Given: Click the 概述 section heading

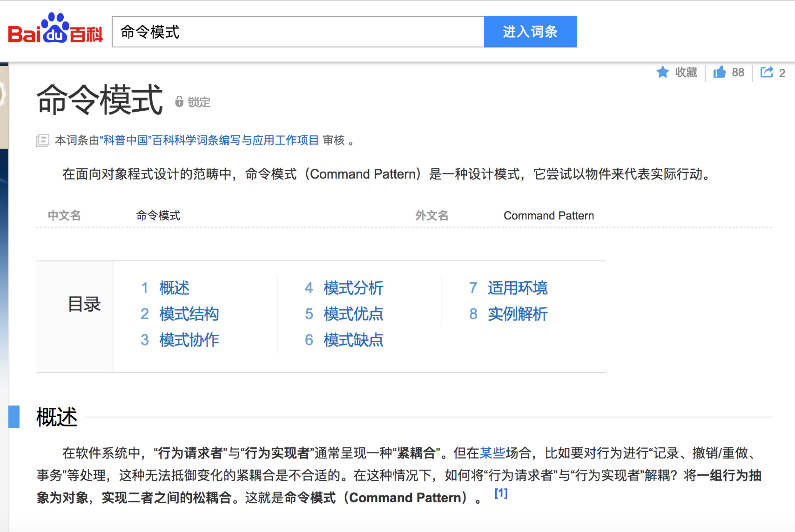Looking at the screenshot, I should point(57,417).
